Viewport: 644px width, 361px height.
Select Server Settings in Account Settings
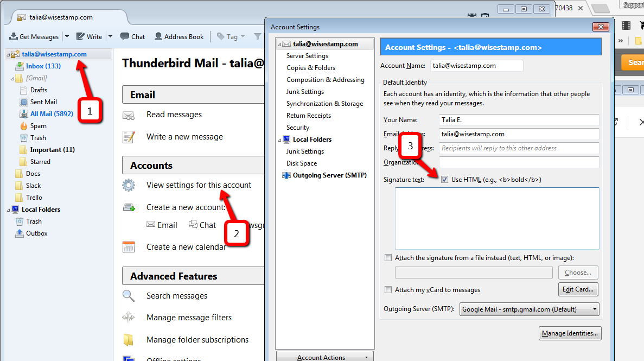point(307,55)
